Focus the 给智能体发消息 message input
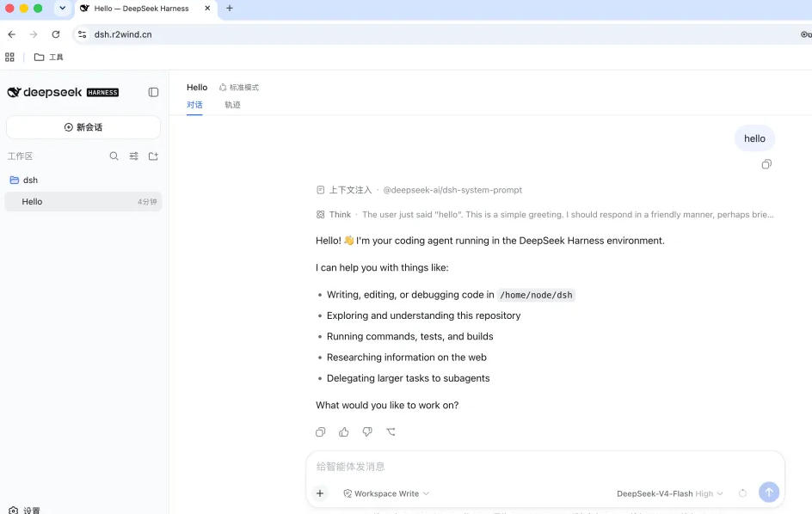812x514 pixels. point(544,467)
